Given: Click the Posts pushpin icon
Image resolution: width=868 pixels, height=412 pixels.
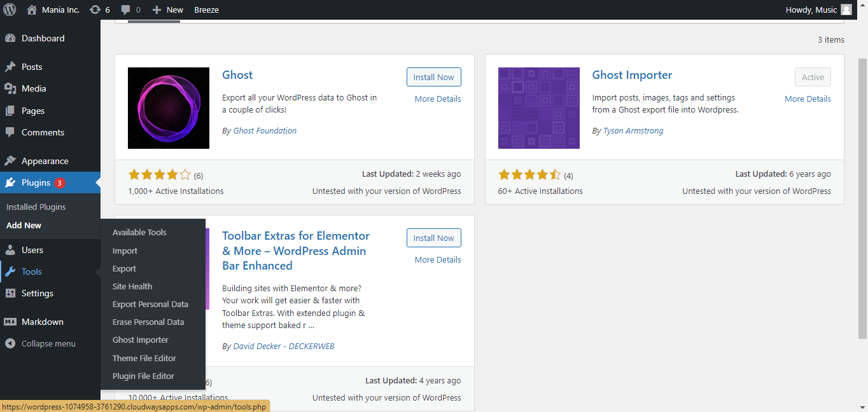Looking at the screenshot, I should 10,67.
